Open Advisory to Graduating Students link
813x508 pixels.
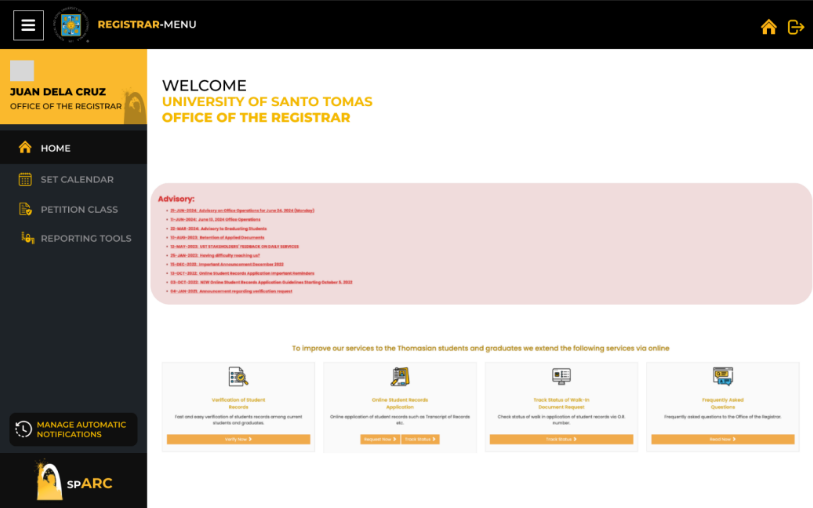[218, 229]
